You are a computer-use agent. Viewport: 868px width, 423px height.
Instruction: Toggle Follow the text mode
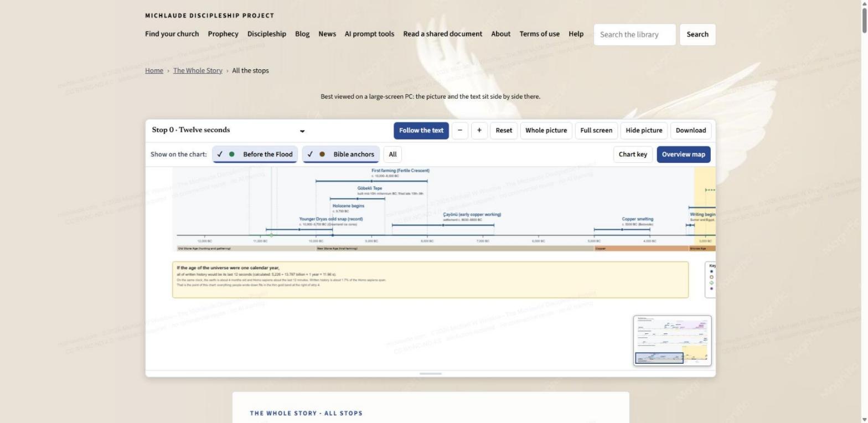point(421,131)
